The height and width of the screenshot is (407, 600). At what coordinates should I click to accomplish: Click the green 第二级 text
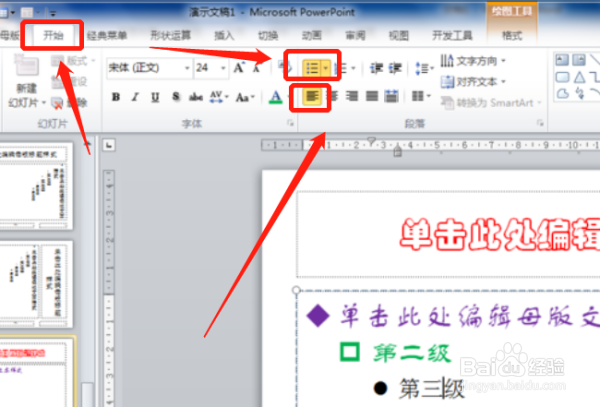412,352
